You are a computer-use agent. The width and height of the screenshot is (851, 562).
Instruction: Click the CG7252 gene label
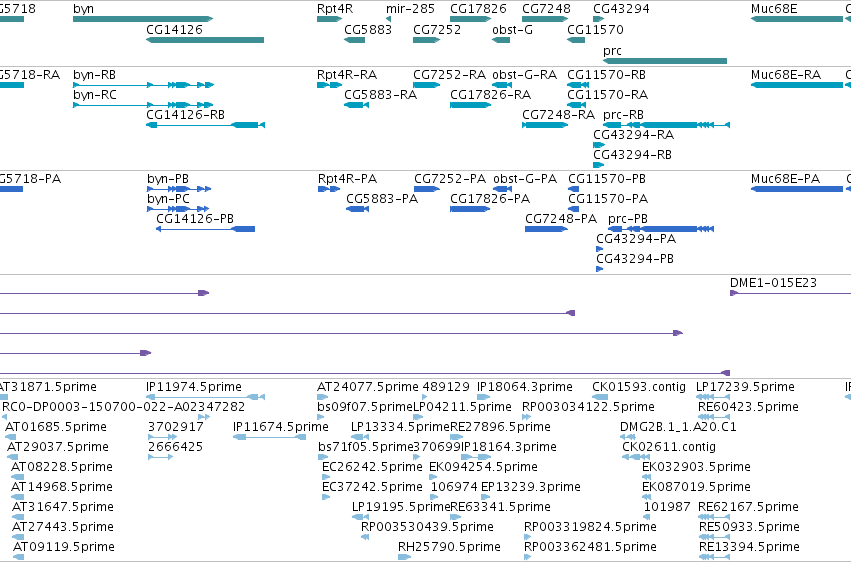[437, 29]
